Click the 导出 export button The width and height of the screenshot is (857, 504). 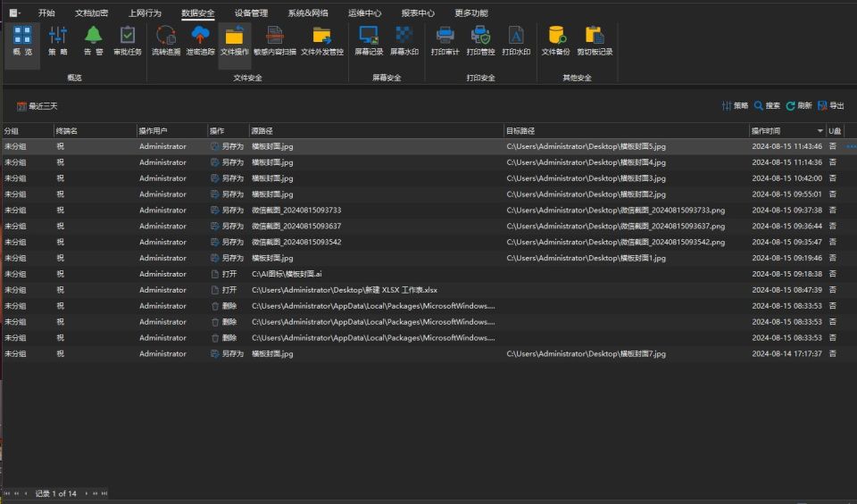point(831,105)
